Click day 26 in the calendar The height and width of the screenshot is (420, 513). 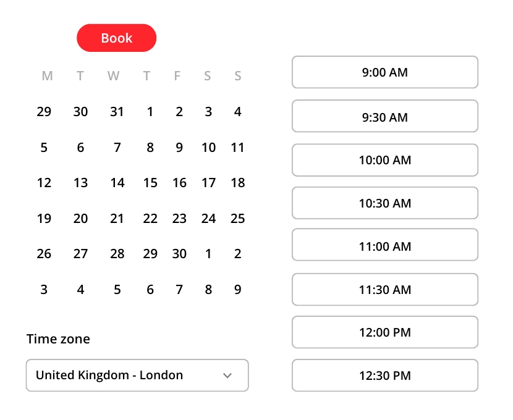(44, 254)
